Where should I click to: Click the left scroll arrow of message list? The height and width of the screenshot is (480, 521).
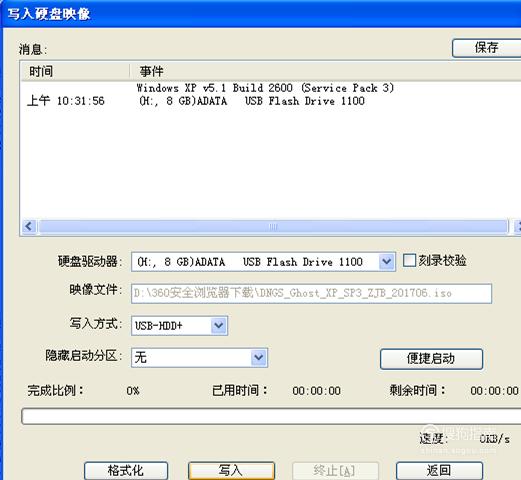[29, 226]
